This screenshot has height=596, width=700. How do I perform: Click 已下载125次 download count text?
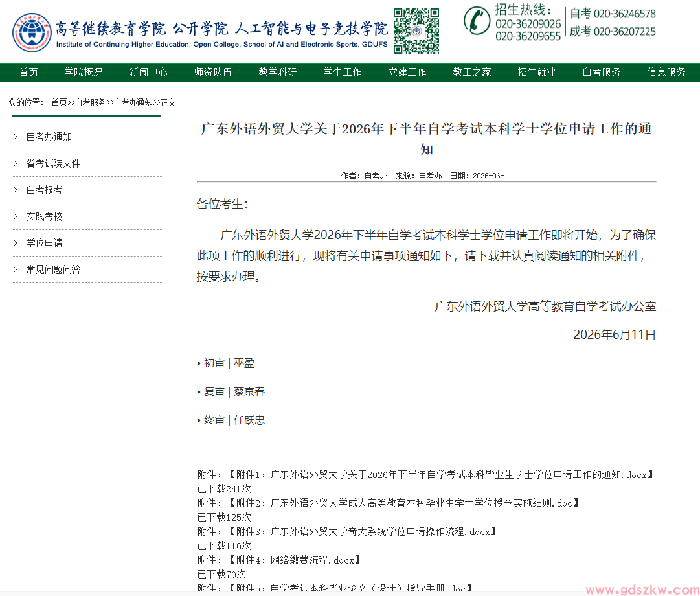coord(225,518)
